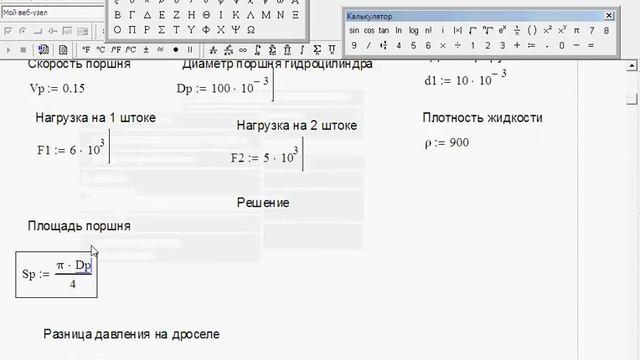640x360 pixels.
Task: Insert square x² operator
Action: pos(547,31)
